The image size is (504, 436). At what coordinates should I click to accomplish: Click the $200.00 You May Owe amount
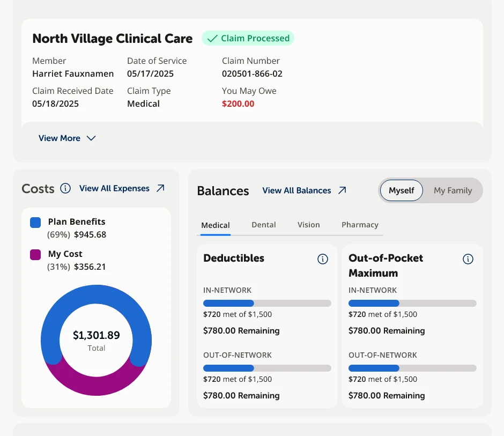238,104
